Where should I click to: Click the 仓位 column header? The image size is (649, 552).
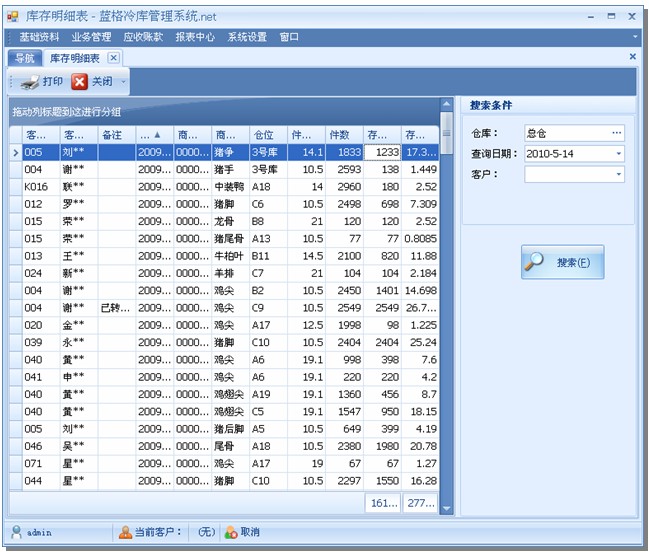pos(268,135)
